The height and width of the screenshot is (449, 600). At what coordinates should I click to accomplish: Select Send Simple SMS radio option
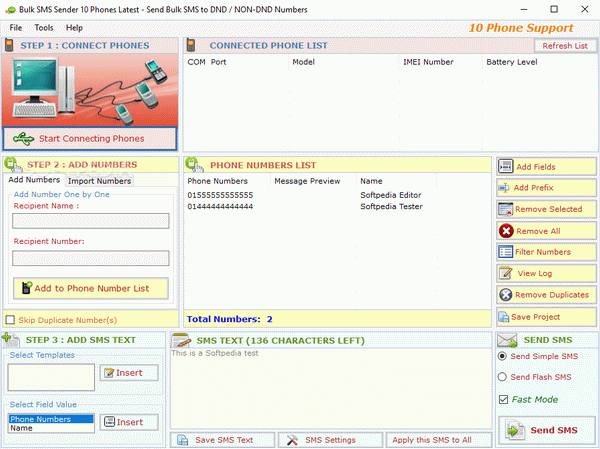[x=502, y=356]
